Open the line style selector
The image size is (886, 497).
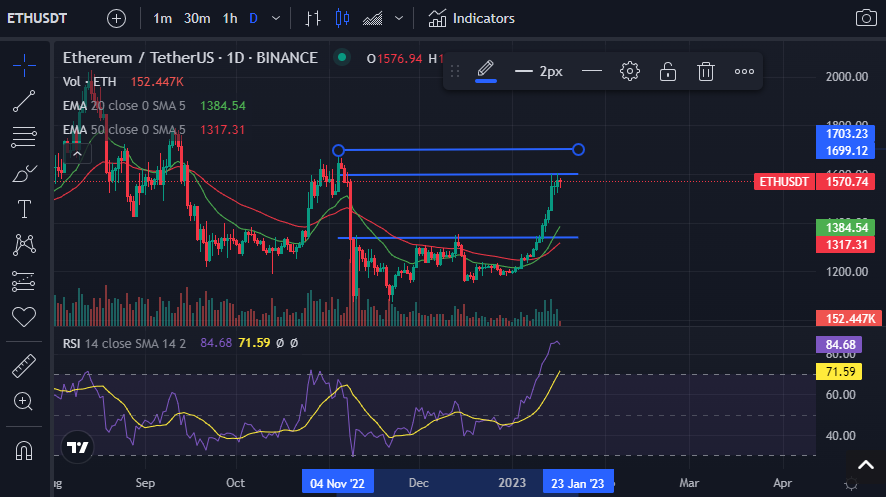(x=592, y=71)
